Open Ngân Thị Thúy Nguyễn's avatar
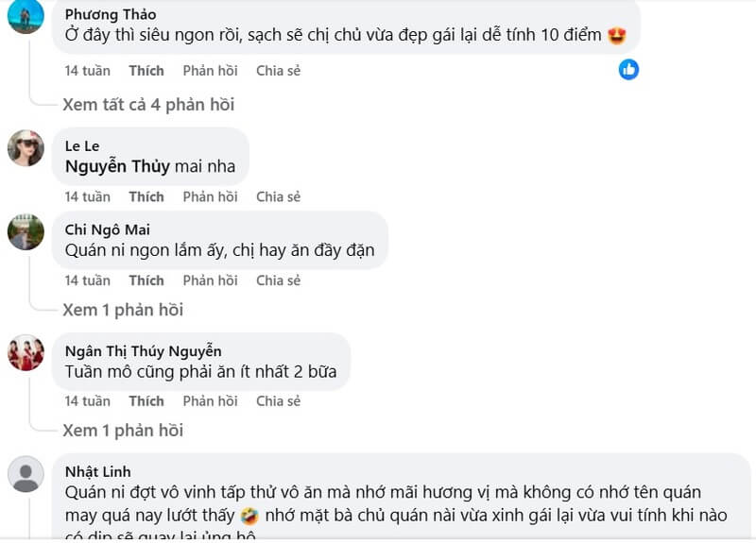Viewport: 756px width, 543px height. click(26, 353)
